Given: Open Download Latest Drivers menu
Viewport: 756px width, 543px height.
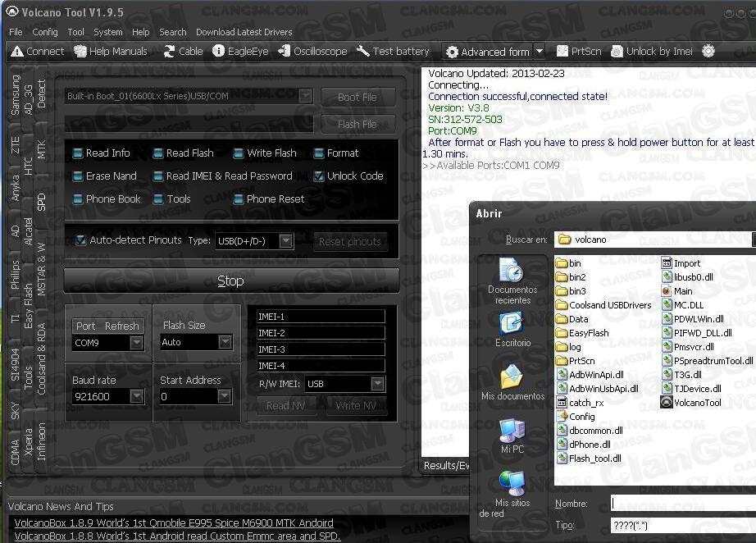Looking at the screenshot, I should (244, 32).
